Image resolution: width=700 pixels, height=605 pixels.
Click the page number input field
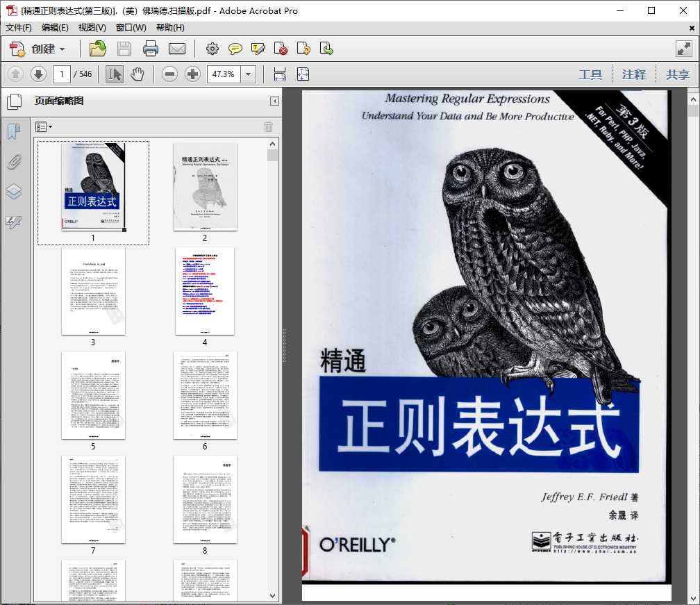(62, 74)
